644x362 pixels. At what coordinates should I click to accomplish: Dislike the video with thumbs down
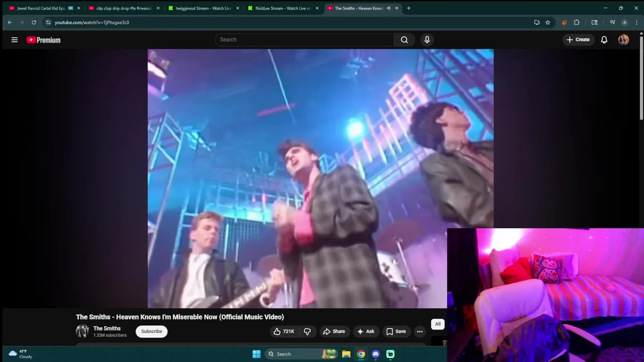(x=307, y=331)
